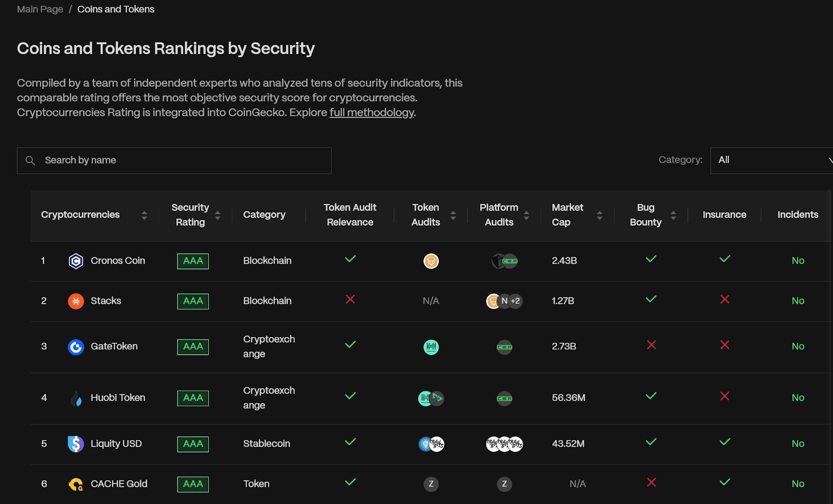Click the search magnifier icon
This screenshot has width=833, height=504.
(x=31, y=161)
